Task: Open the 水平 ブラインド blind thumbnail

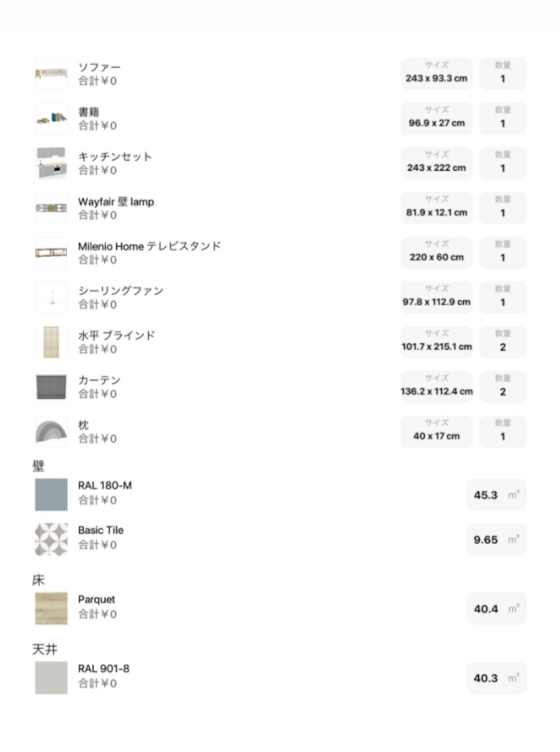Action: point(51,342)
